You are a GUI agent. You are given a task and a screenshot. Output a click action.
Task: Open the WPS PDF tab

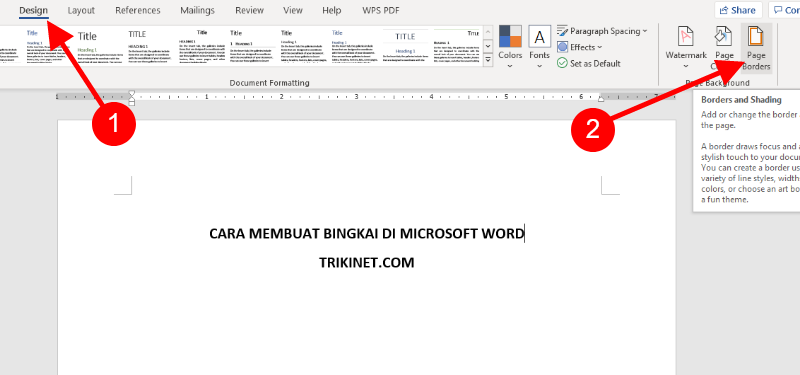[x=381, y=10]
